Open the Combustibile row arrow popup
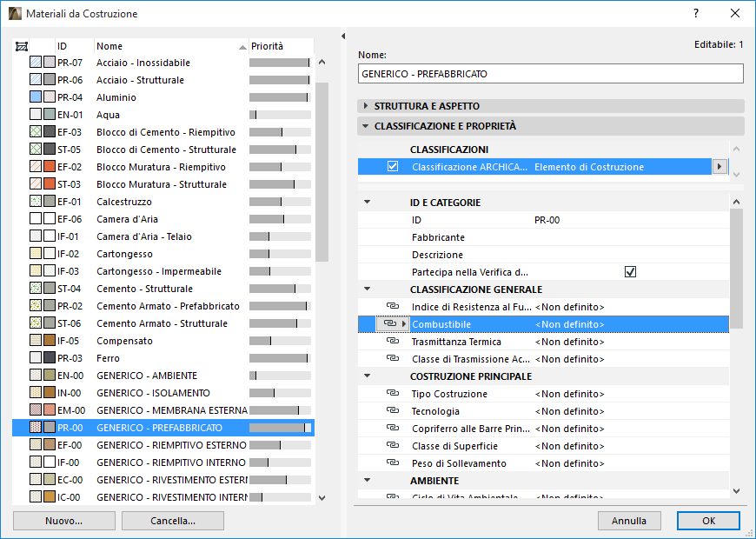Viewport: 756px width, 539px height. click(405, 323)
